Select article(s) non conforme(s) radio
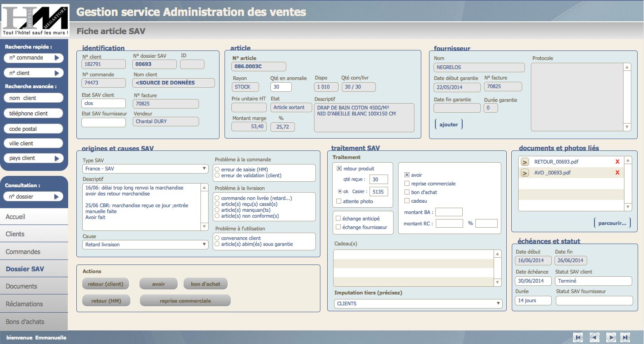 pos(217,216)
